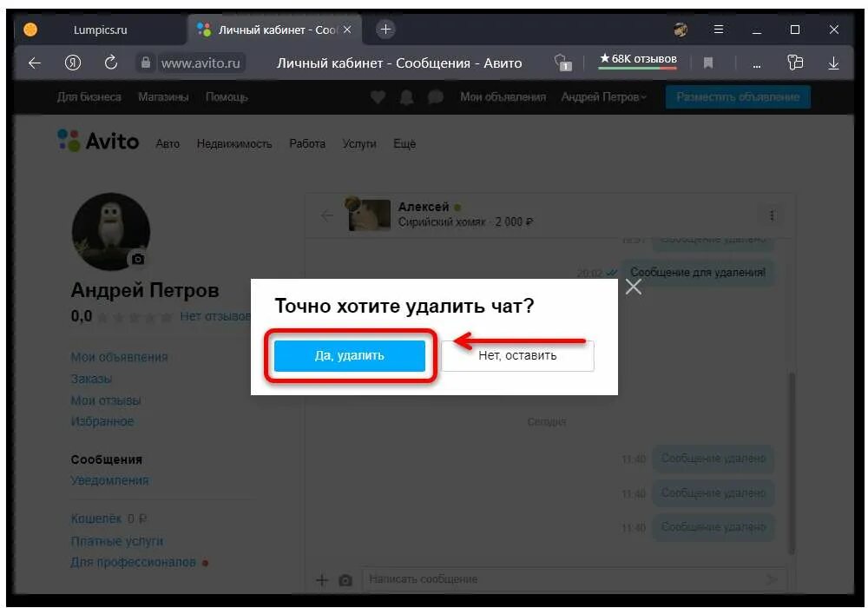Image resolution: width=868 pixels, height=608 pixels.
Task: Click 'Нет, оставить' to keep chat
Action: click(x=517, y=355)
